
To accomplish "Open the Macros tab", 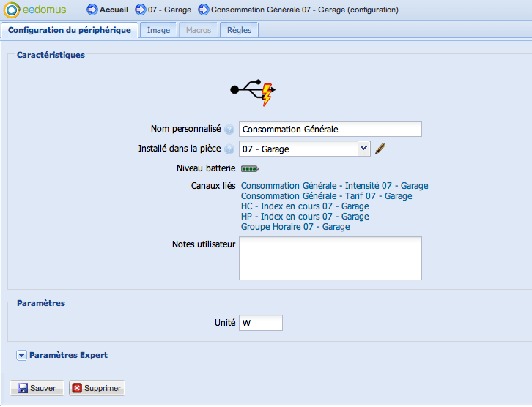I will 199,30.
